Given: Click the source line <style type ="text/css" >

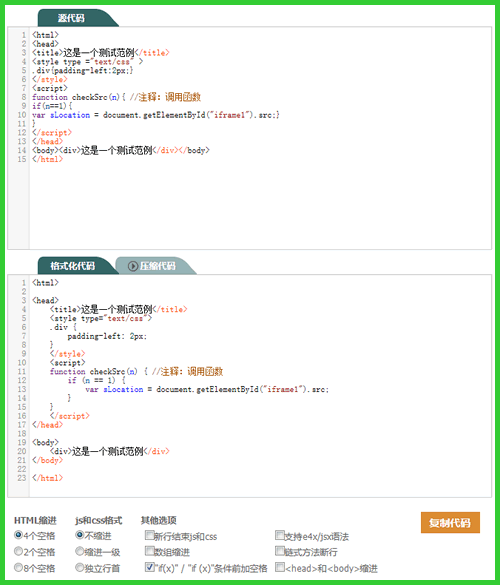Looking at the screenshot, I should (87, 62).
